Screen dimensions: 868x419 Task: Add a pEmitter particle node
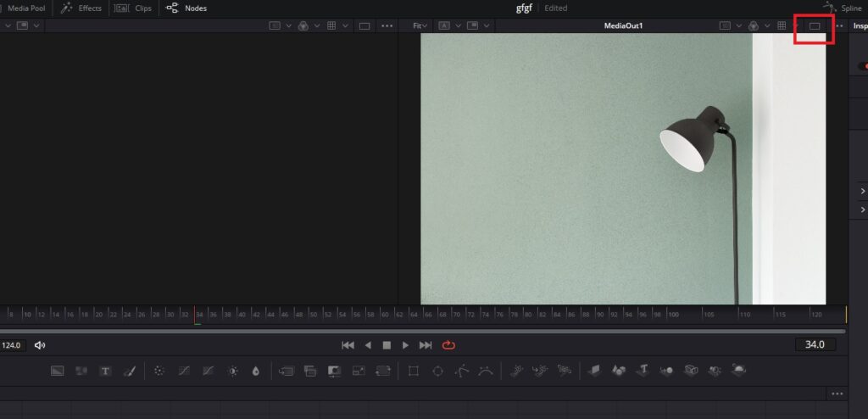(516, 371)
